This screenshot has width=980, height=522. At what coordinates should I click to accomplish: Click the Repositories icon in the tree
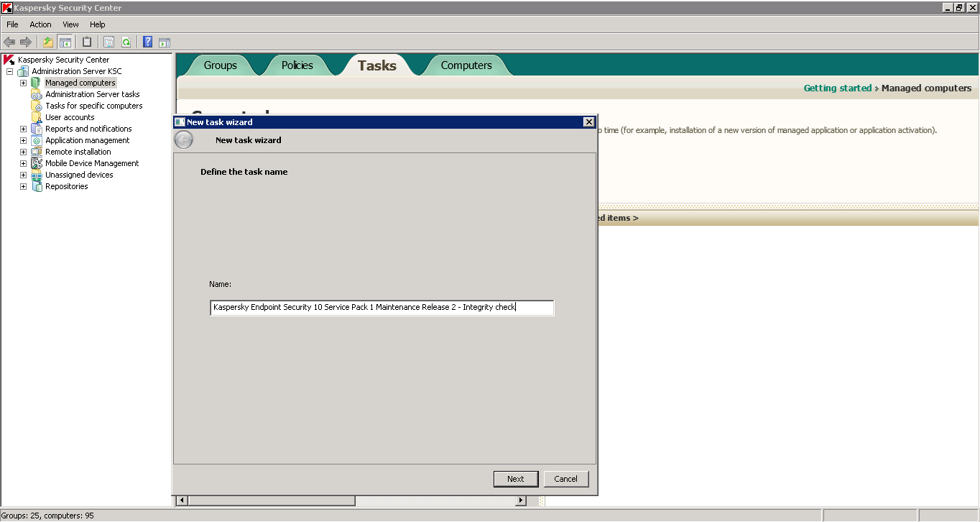[x=37, y=186]
